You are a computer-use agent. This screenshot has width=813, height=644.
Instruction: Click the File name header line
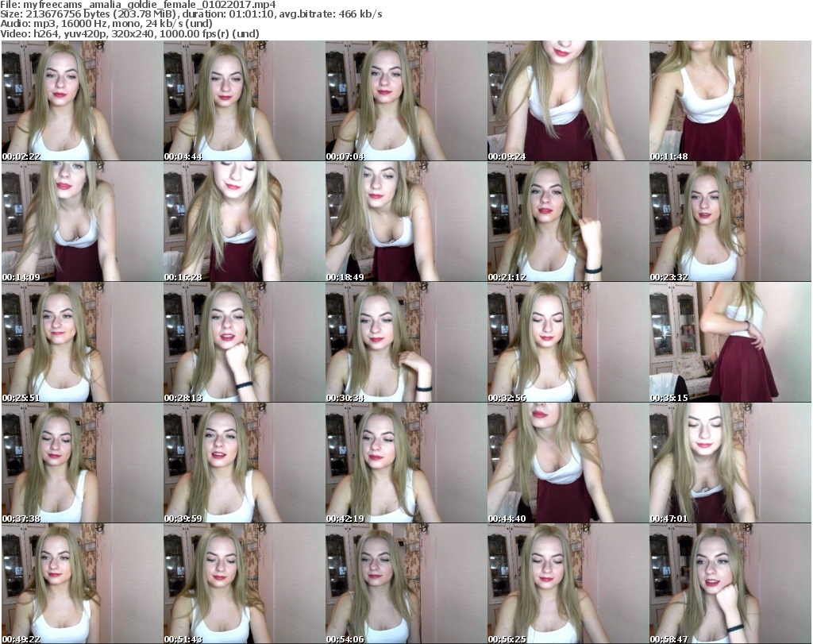pos(138,5)
